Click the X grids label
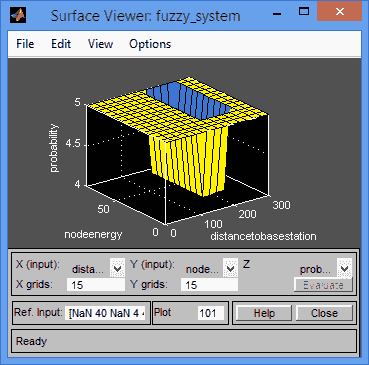Screen dimensions: 369x365 click(34, 284)
